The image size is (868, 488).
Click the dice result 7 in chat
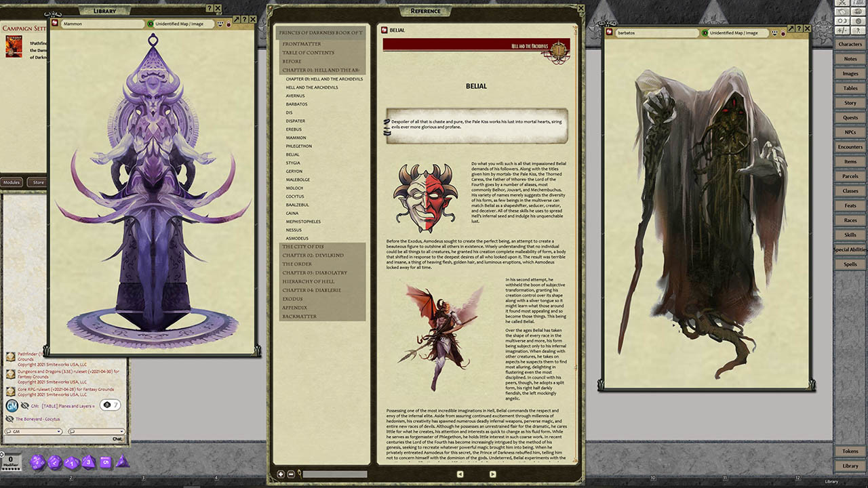110,405
